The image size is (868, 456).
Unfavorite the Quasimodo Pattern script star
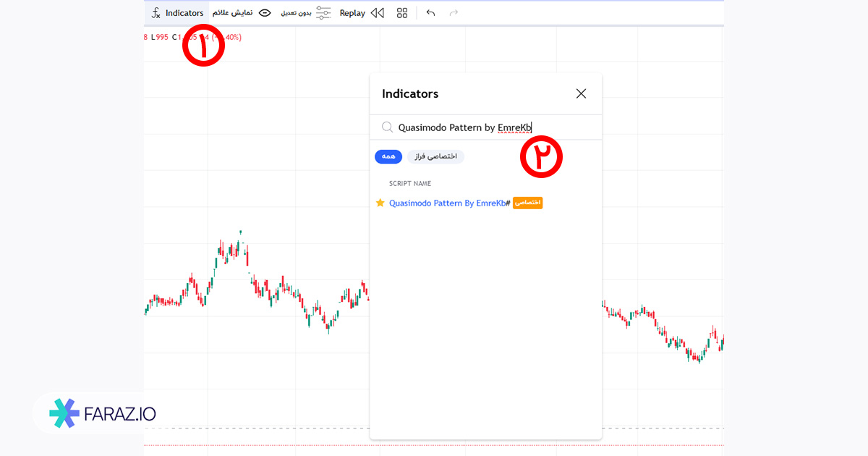tap(380, 203)
